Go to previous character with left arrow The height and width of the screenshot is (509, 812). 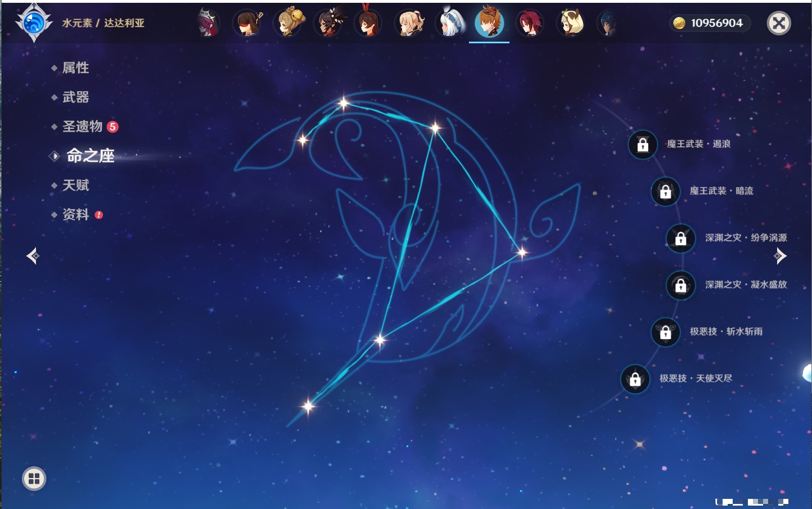click(33, 256)
